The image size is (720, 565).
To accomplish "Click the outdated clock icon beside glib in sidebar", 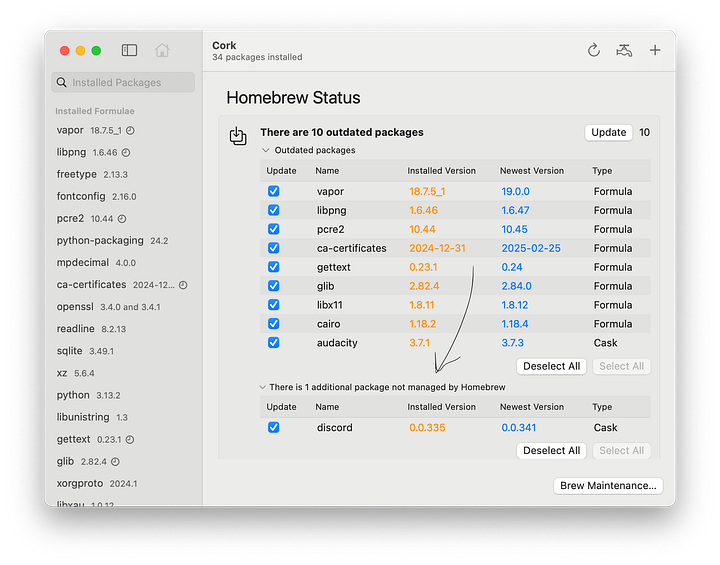I will click(115, 462).
